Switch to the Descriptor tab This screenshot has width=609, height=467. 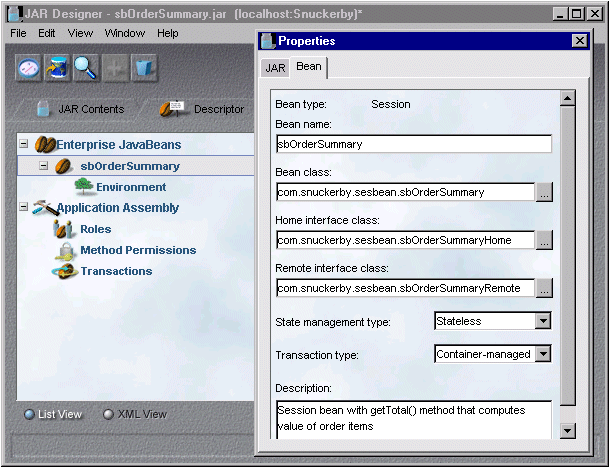tap(202, 109)
